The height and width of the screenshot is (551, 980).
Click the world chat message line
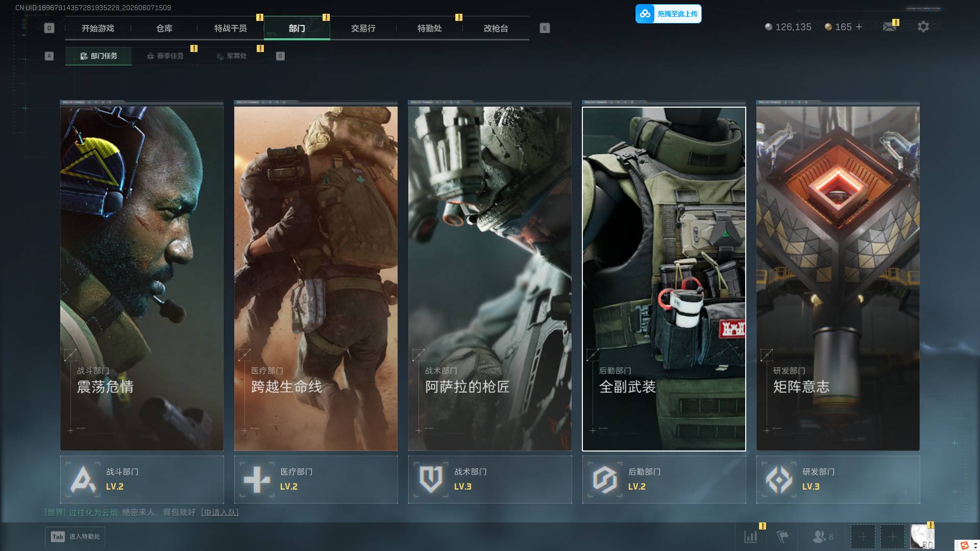[141, 512]
